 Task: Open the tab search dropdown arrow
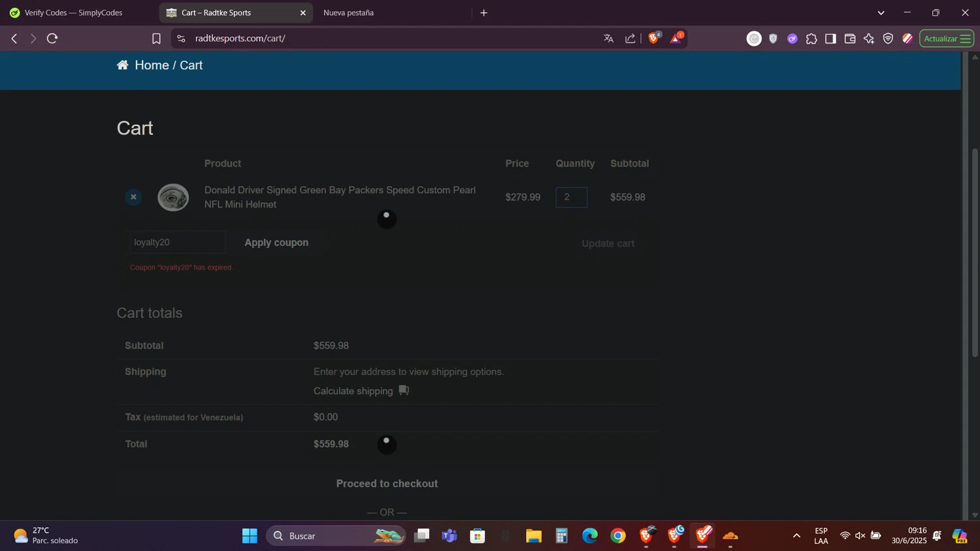(x=881, y=13)
